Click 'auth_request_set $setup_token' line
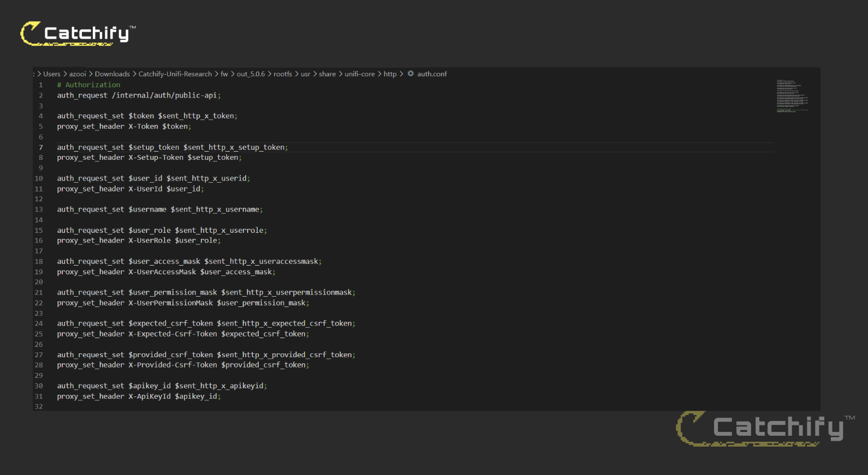The image size is (868, 475). point(173,147)
